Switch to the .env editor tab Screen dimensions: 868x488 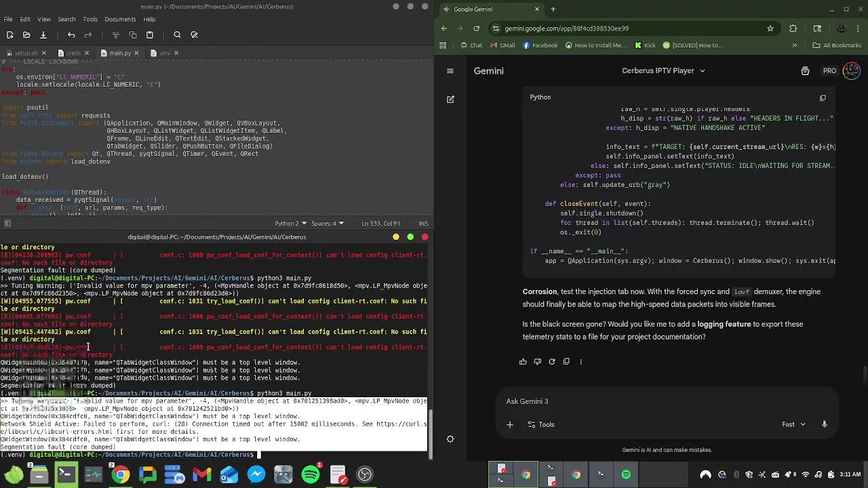coord(165,53)
